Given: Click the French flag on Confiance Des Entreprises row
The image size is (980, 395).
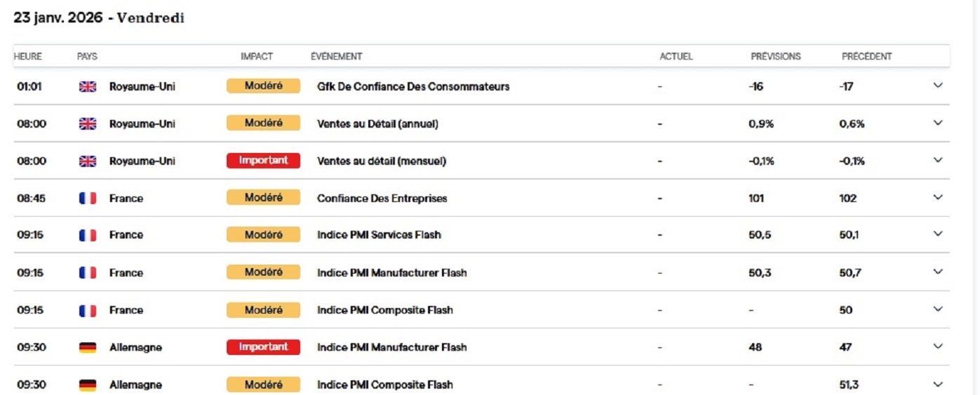Looking at the screenshot, I should [x=87, y=199].
